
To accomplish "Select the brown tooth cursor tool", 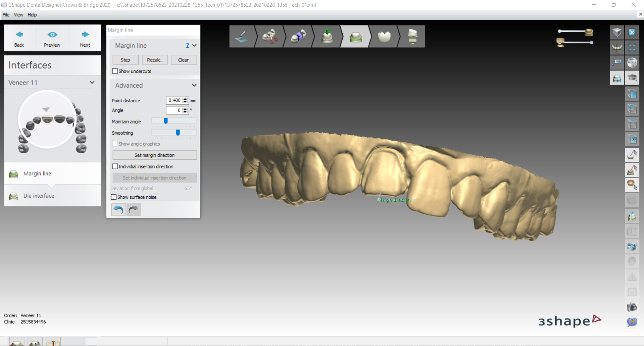I will pos(632,185).
